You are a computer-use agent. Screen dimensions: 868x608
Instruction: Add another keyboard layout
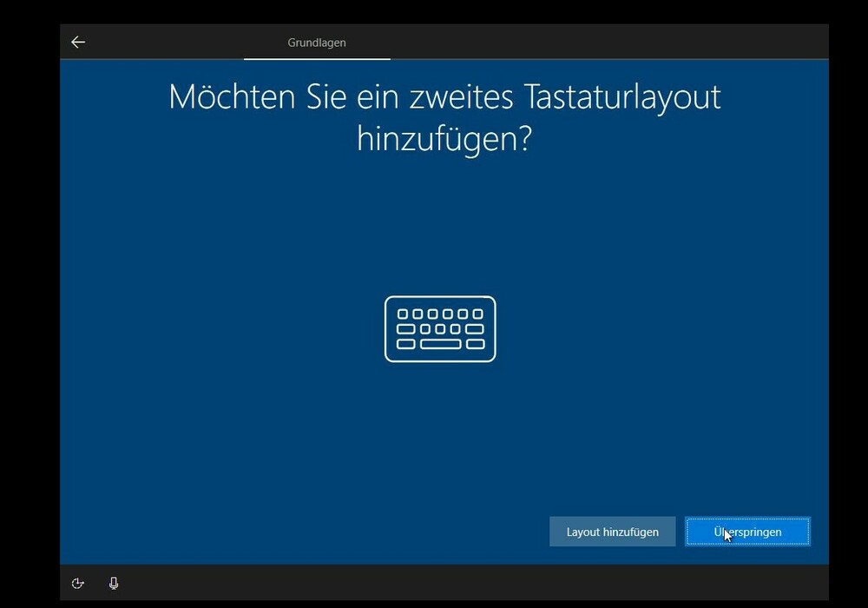coord(612,532)
